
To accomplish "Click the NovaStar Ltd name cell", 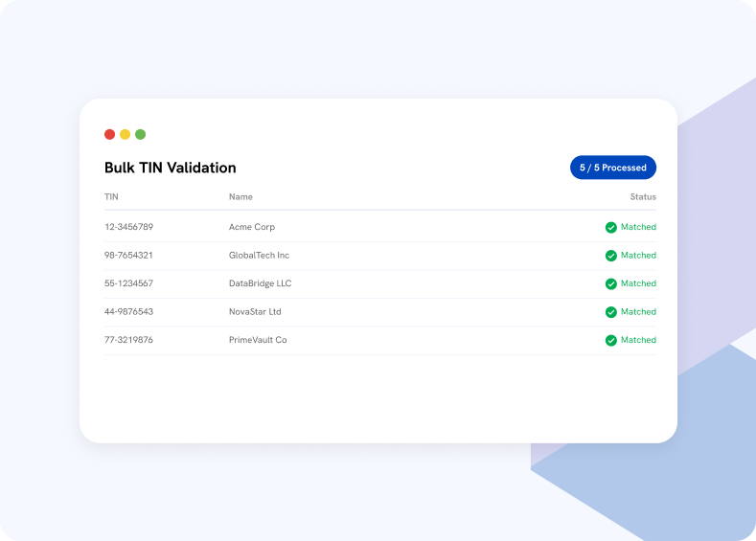I will [255, 312].
